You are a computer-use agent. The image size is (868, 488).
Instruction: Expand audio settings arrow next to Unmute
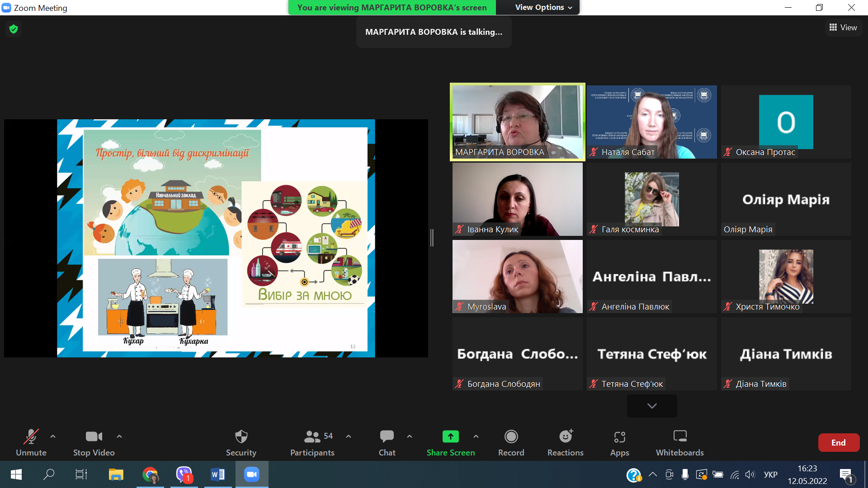coord(53,436)
